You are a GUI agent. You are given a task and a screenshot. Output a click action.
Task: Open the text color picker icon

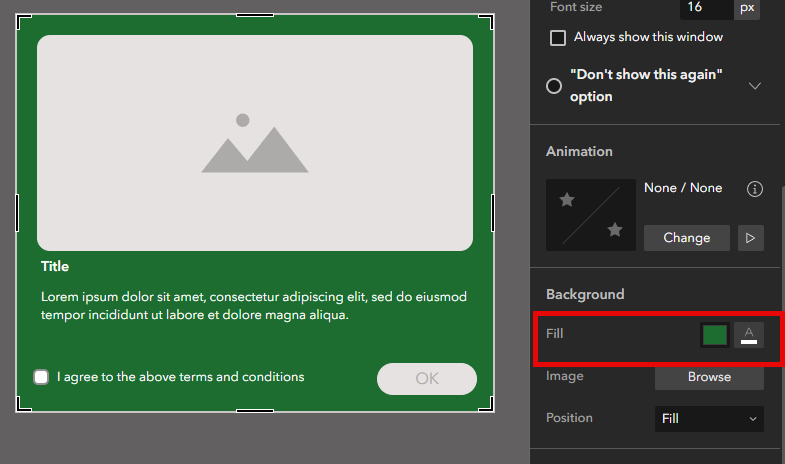tap(749, 335)
